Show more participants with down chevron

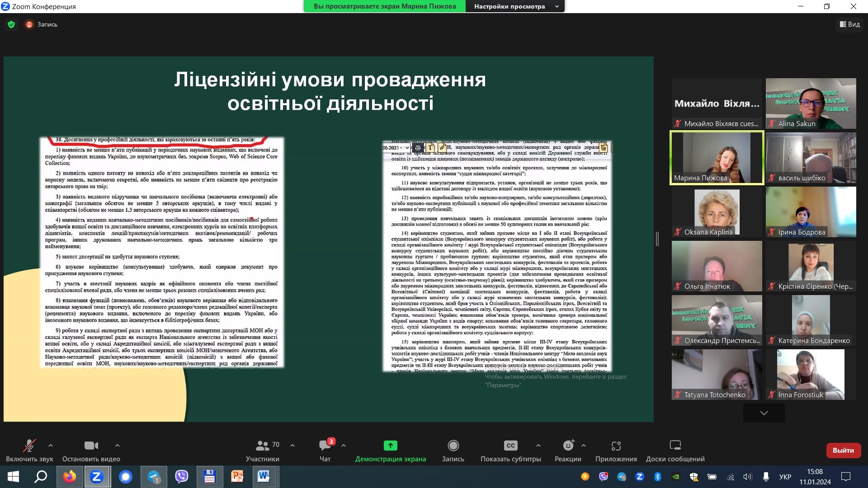[764, 413]
